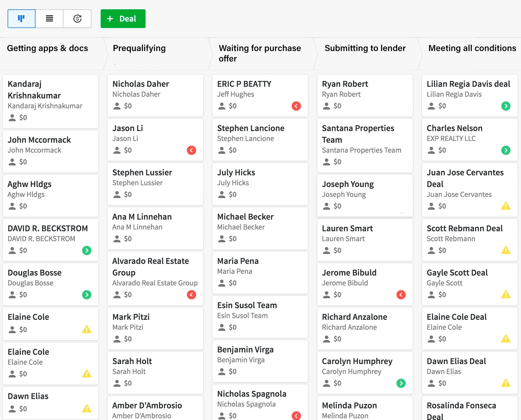
Task: Click red overdue arrow on Alvarado Real Estate Group
Action: point(191,295)
